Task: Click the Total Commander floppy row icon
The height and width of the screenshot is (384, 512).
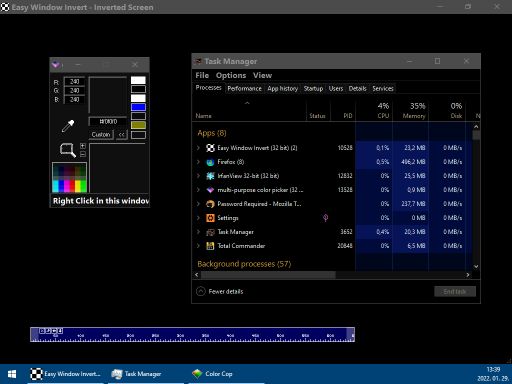Action: (x=210, y=246)
